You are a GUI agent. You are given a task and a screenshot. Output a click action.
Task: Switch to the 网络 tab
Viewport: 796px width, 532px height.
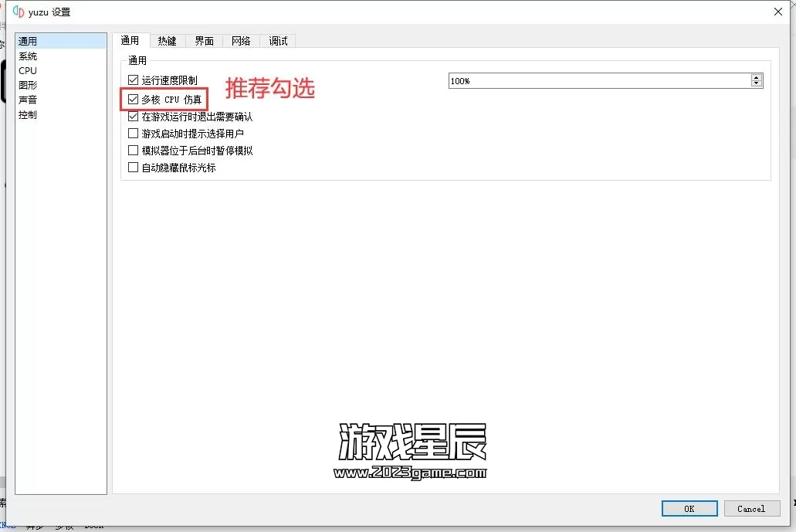pyautogui.click(x=241, y=41)
